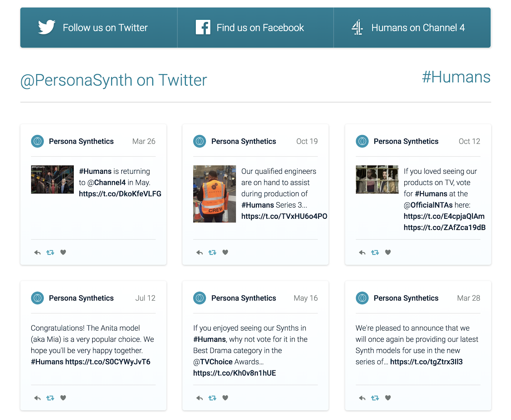Like the Mar 26 Humans returning tweet
Viewport: 511px width, 420px height.
pos(63,252)
